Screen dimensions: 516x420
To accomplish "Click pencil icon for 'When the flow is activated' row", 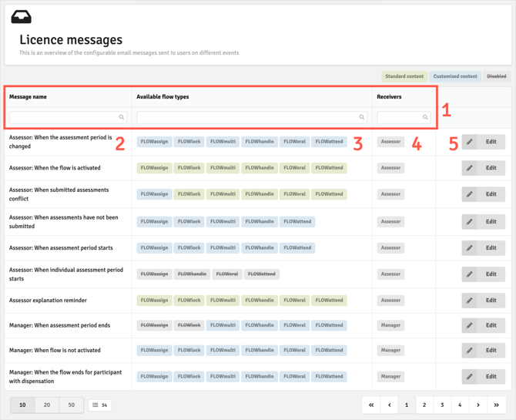I will (469, 168).
